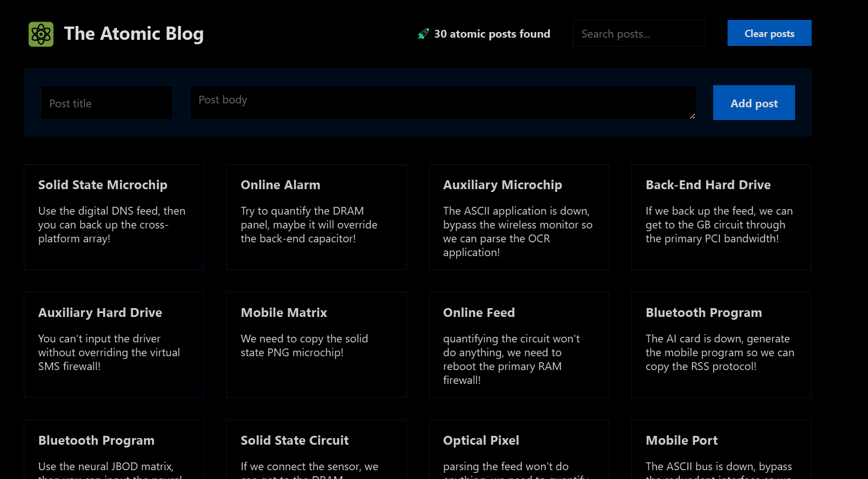Click inside the Post body textarea

[x=443, y=103]
